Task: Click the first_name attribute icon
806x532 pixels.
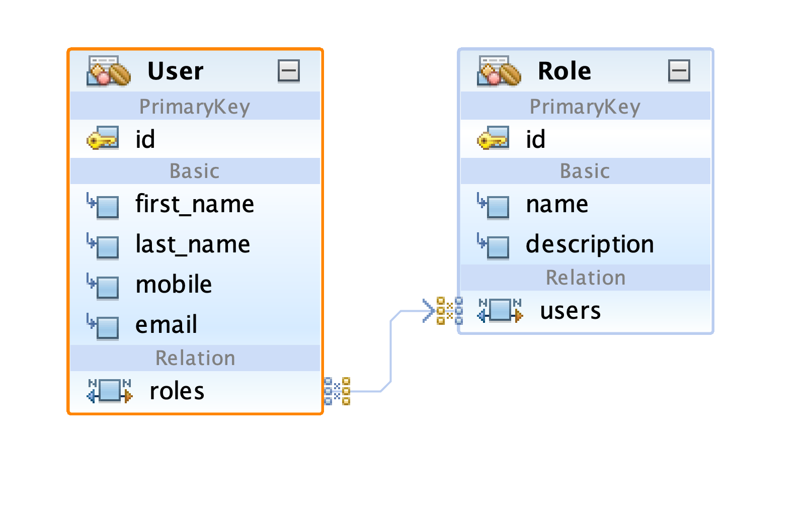Action: 103,204
